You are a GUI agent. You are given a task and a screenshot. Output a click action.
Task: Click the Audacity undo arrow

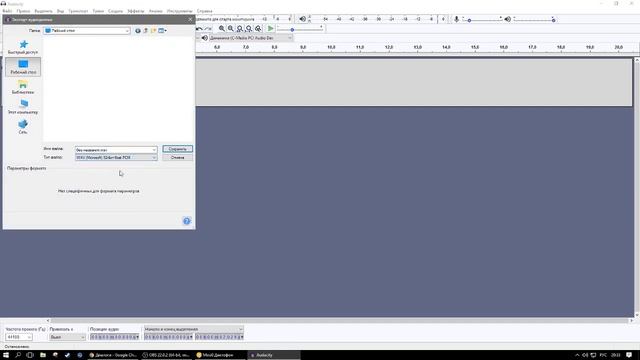tap(199, 29)
